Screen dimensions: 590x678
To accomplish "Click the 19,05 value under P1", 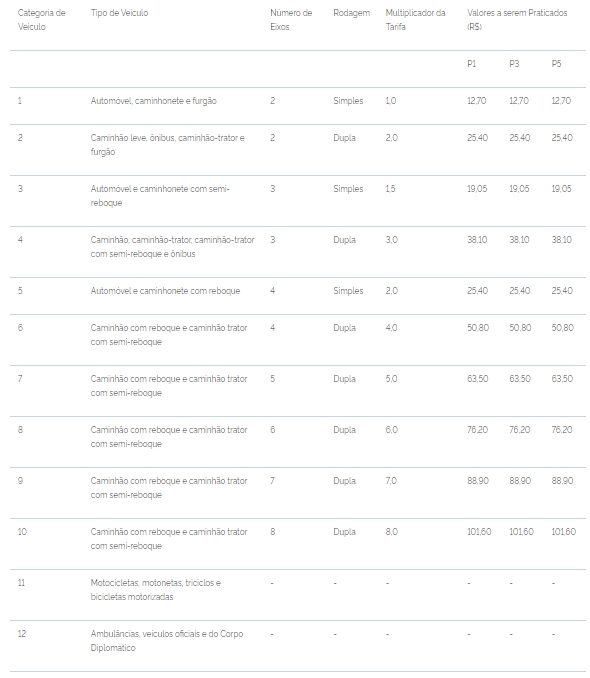I will point(477,189).
